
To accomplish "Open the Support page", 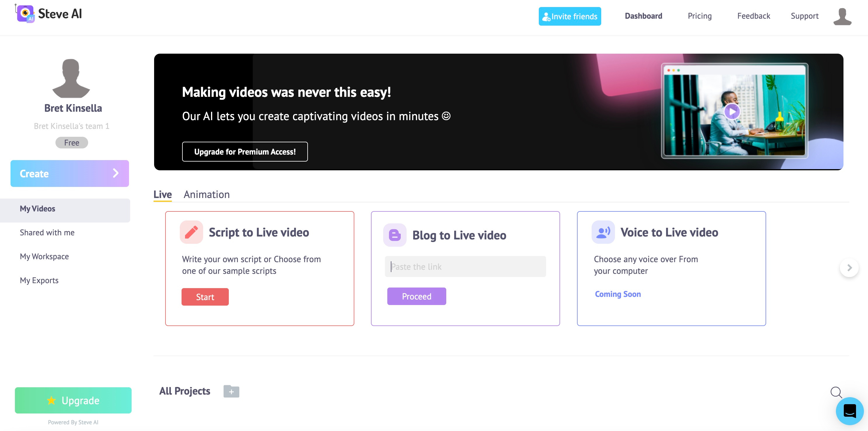I will click(x=805, y=16).
